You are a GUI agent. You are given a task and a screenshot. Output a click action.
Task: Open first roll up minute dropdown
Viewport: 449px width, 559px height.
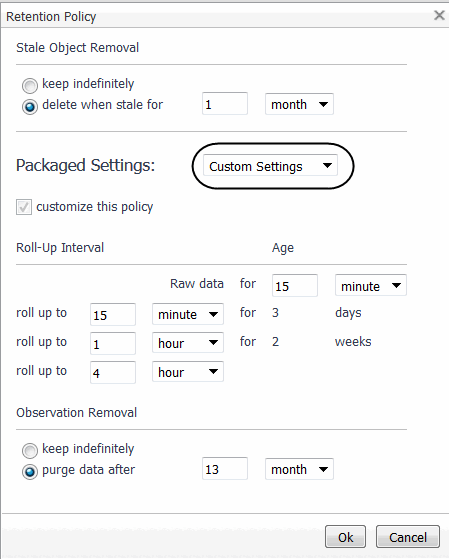pyautogui.click(x=188, y=314)
